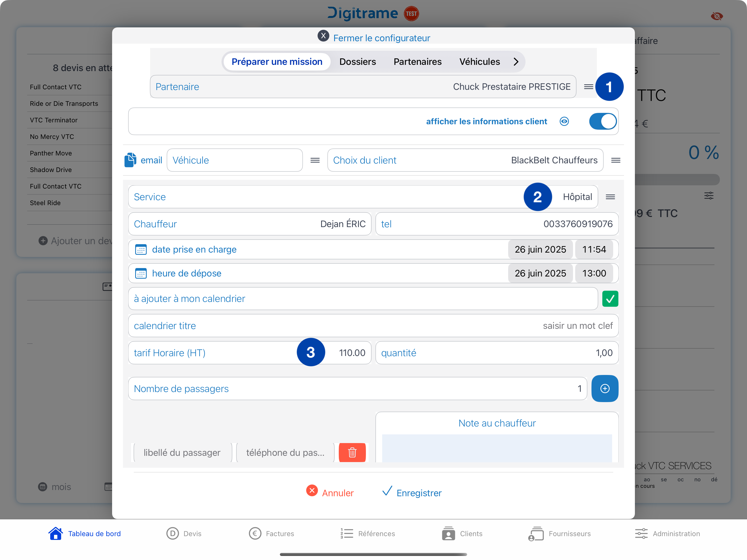Select VTC Terminator quote in list

54,120
